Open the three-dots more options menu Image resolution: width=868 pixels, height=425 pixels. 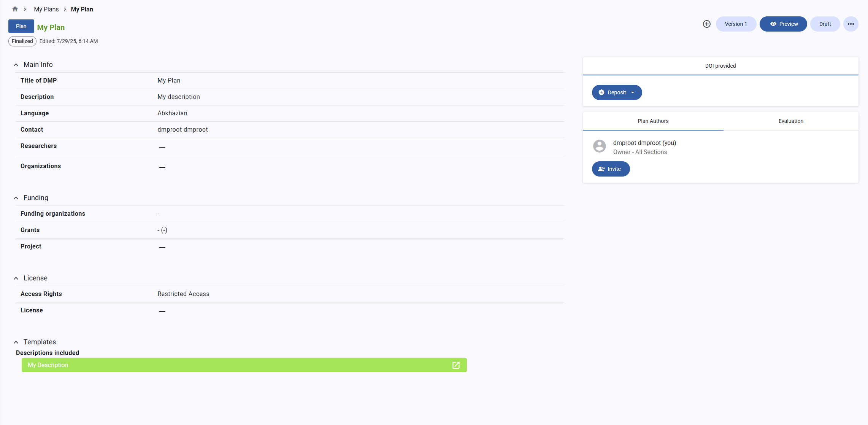(851, 24)
